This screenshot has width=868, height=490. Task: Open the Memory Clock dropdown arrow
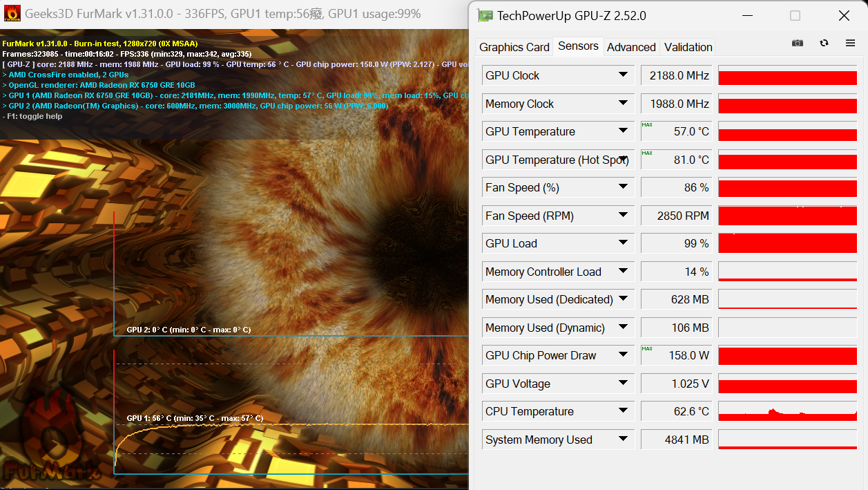623,103
